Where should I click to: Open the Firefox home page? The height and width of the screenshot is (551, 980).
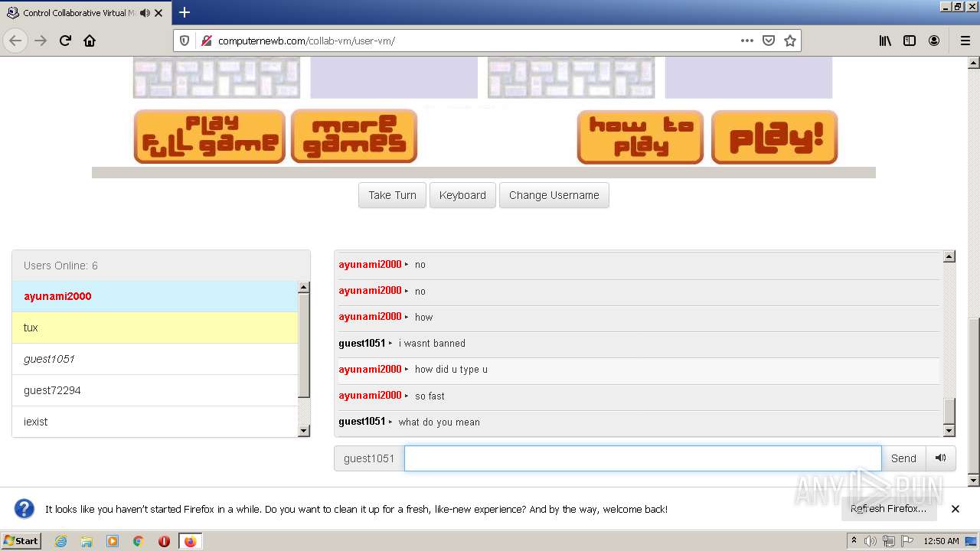(90, 41)
